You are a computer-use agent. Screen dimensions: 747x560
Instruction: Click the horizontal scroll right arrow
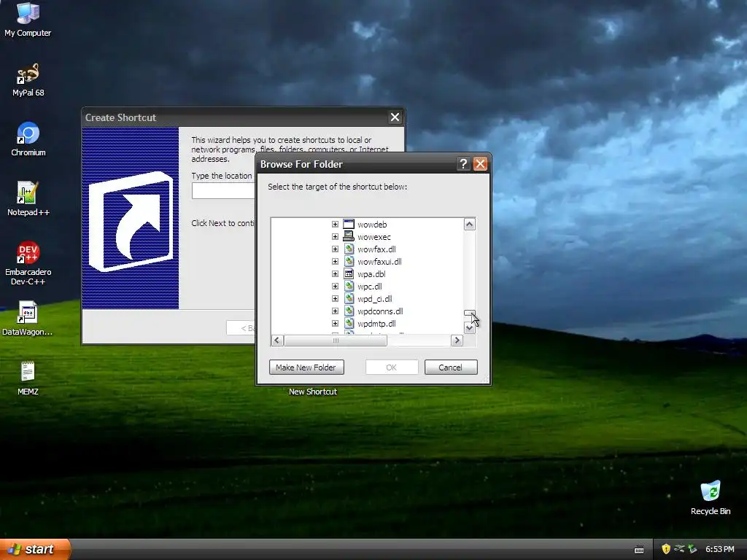coord(457,341)
